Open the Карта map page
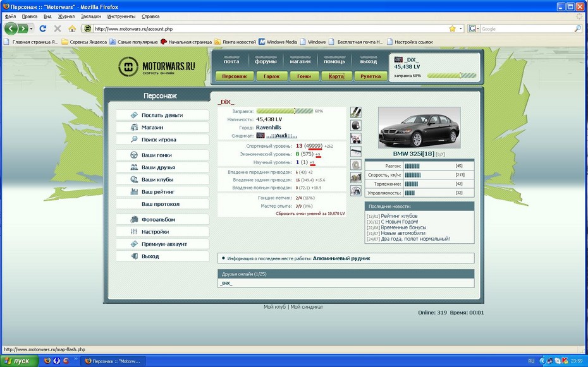This screenshot has width=588, height=367. [x=336, y=76]
